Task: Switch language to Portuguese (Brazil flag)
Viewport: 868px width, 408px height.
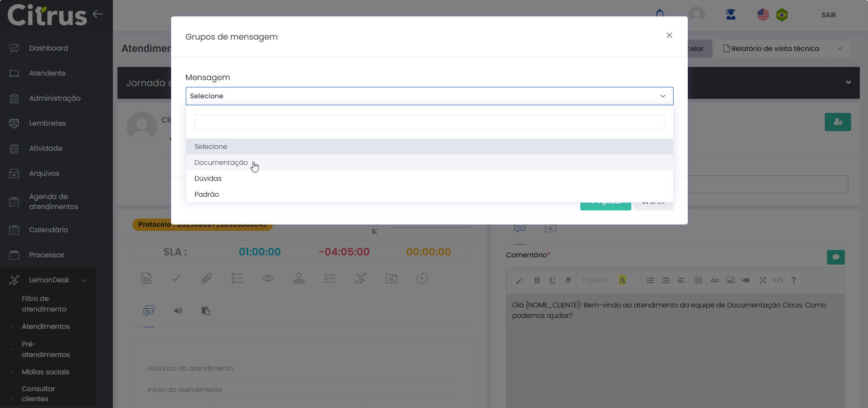Action: click(x=782, y=15)
